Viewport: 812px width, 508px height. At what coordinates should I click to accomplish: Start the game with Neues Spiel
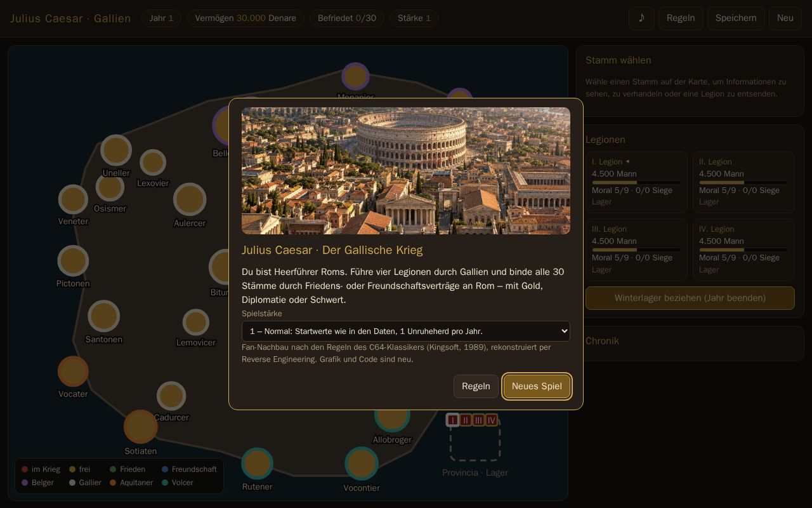click(537, 386)
